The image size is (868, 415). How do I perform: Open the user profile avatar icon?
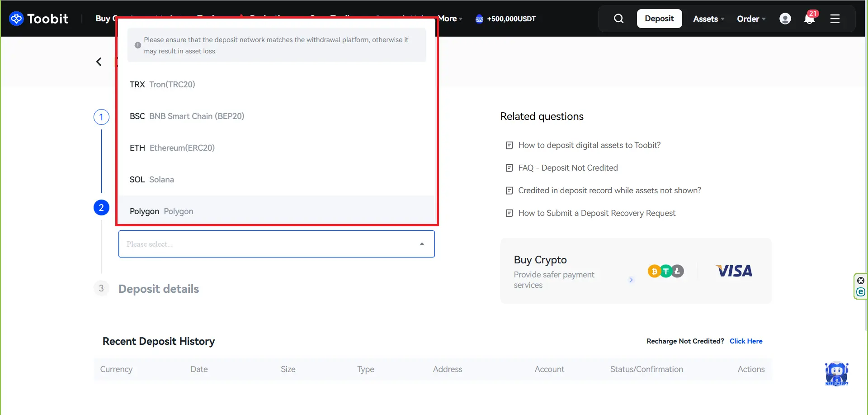pyautogui.click(x=785, y=19)
